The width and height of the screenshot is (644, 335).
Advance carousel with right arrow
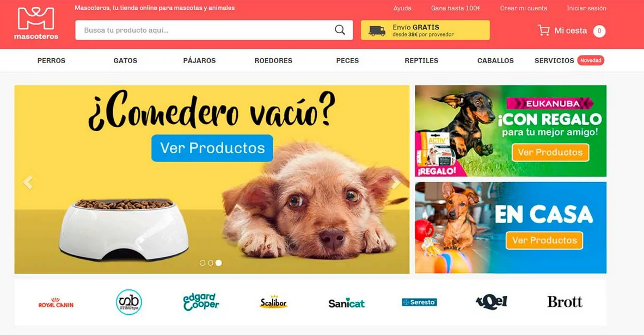coord(395,182)
